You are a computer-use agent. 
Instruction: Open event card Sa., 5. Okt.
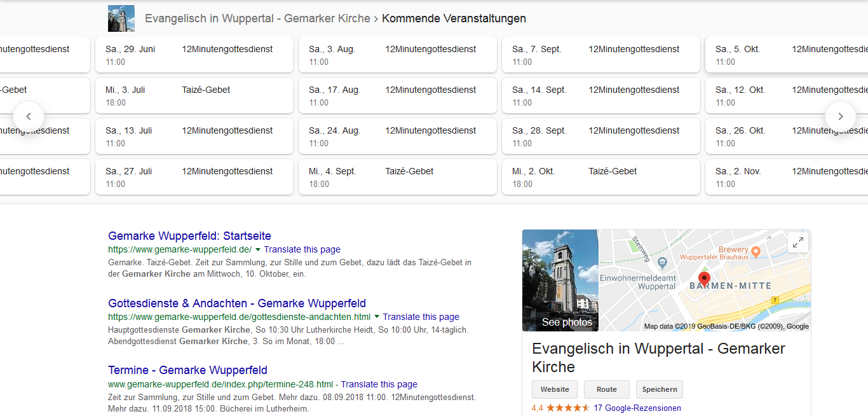(x=787, y=55)
